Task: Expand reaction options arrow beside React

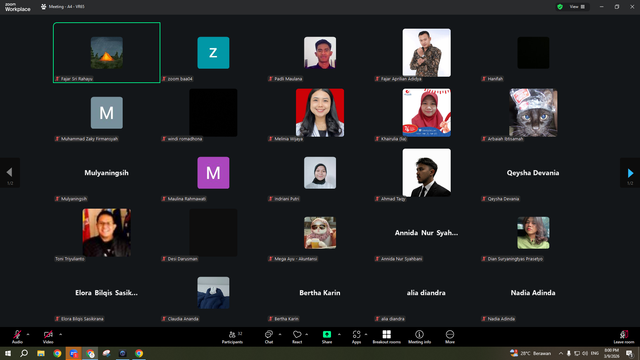Action: 307,334
